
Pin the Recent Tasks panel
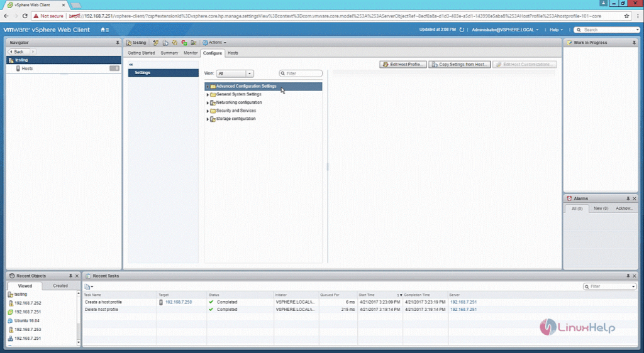click(628, 276)
